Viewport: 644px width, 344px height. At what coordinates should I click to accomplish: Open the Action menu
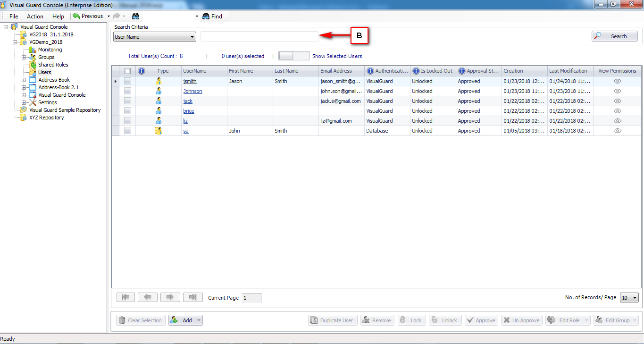click(35, 16)
